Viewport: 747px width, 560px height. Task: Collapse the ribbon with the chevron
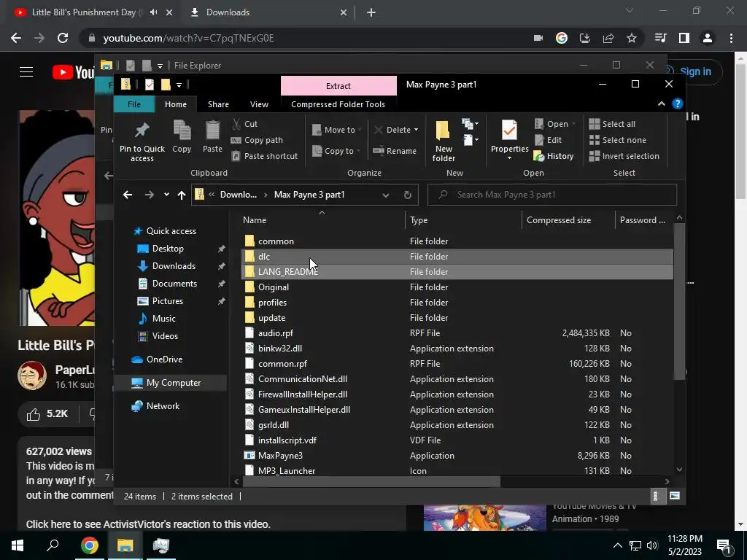(661, 104)
